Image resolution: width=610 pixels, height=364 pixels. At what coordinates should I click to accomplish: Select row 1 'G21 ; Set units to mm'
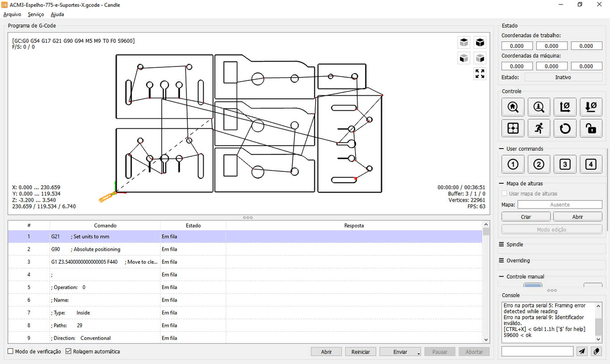tap(245, 236)
